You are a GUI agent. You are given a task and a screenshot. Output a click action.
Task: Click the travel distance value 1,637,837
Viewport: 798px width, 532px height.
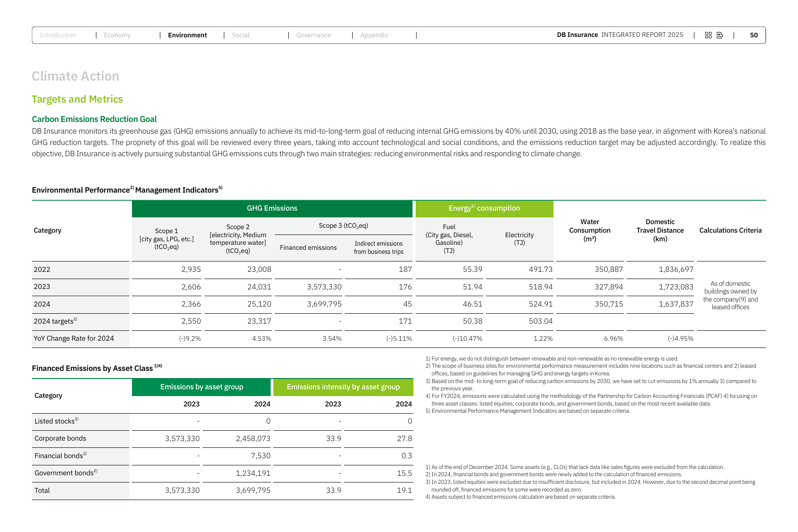click(x=676, y=304)
